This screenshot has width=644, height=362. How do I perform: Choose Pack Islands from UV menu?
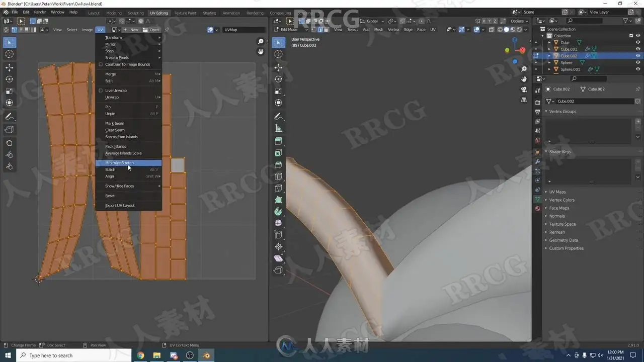click(x=129, y=146)
